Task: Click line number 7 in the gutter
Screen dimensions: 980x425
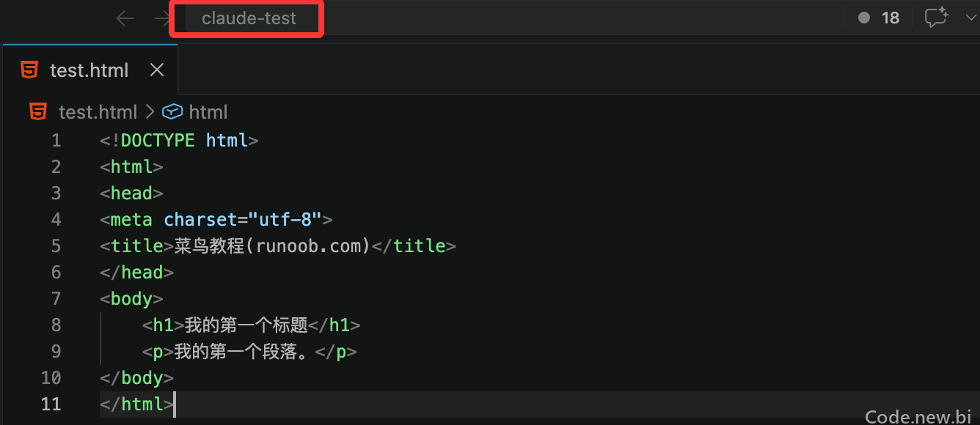Action: click(56, 298)
